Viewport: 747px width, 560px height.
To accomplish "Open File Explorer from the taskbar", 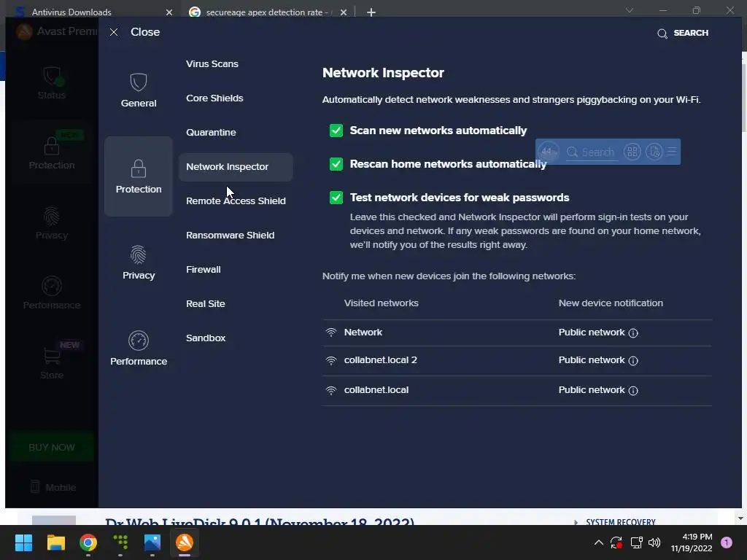I will click(55, 542).
